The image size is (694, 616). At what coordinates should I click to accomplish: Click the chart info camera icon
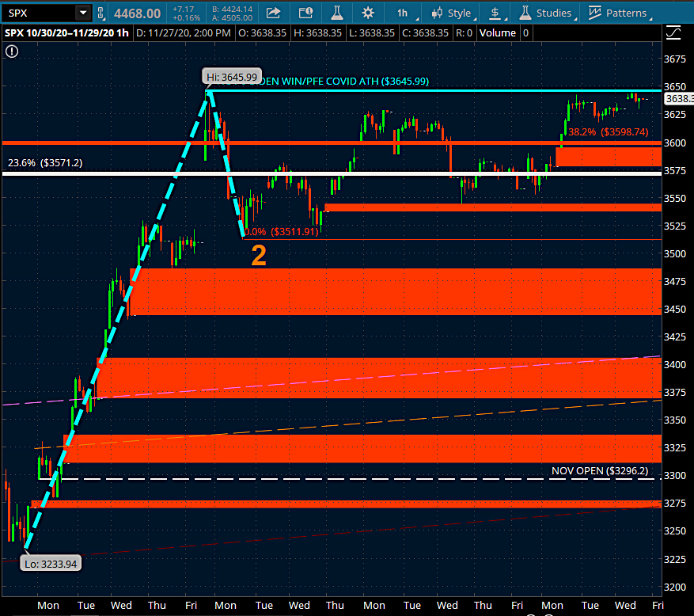pyautogui.click(x=305, y=13)
